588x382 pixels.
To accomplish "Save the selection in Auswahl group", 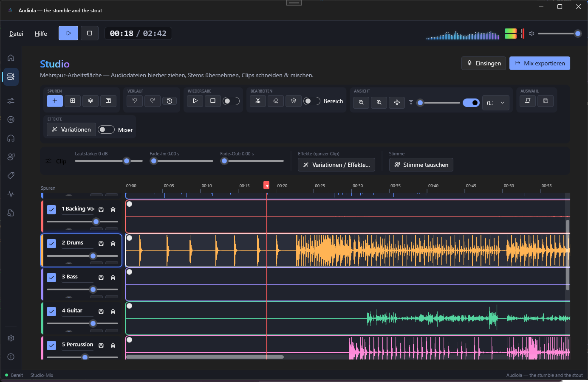I will pos(546,101).
